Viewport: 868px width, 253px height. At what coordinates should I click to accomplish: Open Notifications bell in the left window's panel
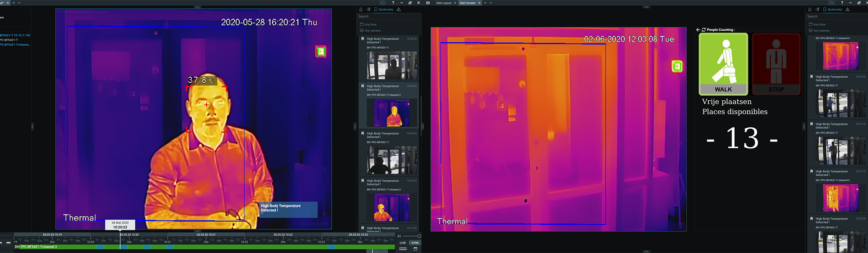coord(361,9)
